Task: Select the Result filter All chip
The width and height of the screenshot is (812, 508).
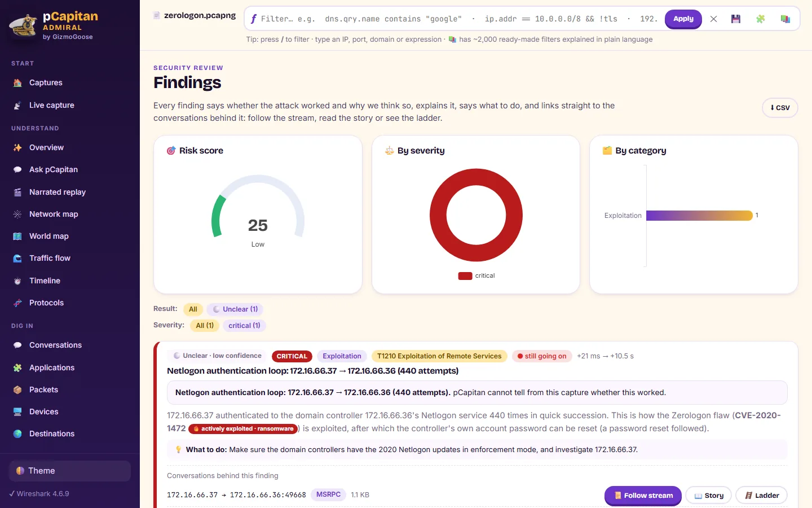Action: click(193, 309)
